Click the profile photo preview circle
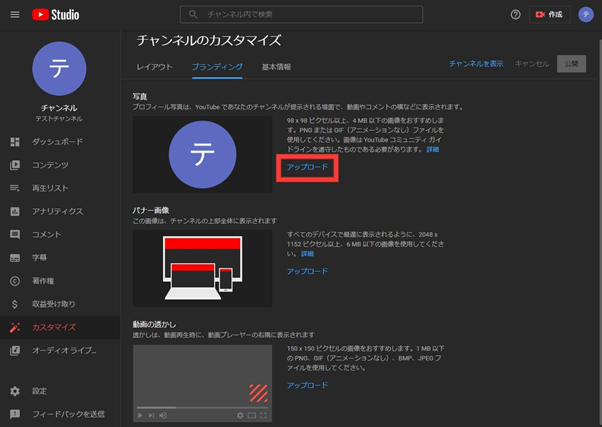602x427 pixels. [x=202, y=154]
